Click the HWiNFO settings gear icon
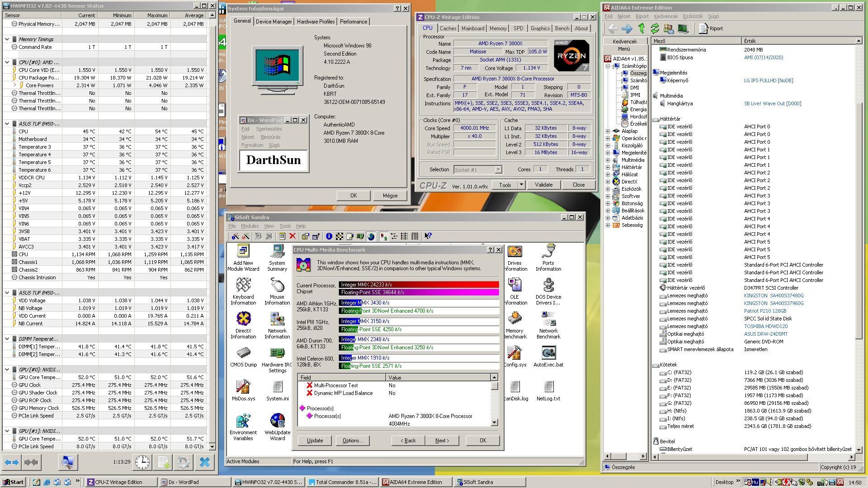Viewport: 868px width, 488px height. 183,462
